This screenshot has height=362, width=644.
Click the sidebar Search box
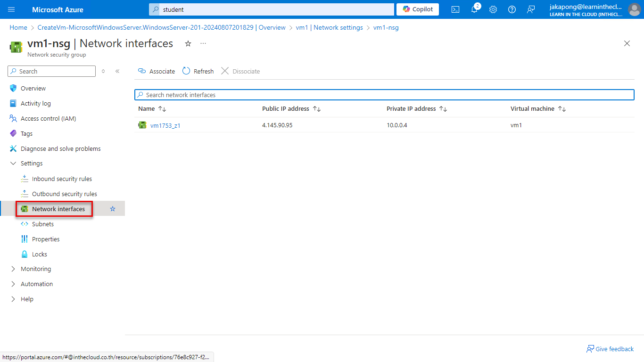[x=51, y=71]
